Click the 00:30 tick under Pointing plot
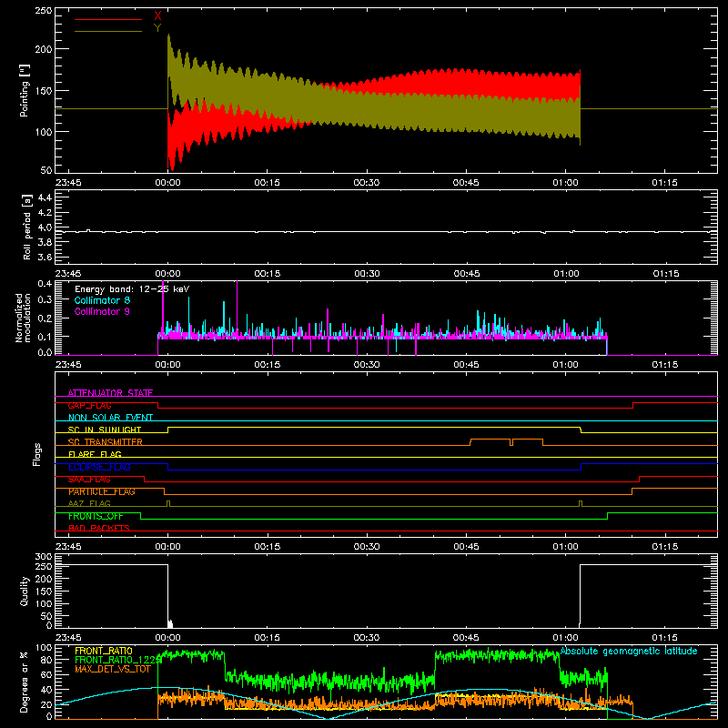This screenshot has height=728, width=728. point(367,183)
